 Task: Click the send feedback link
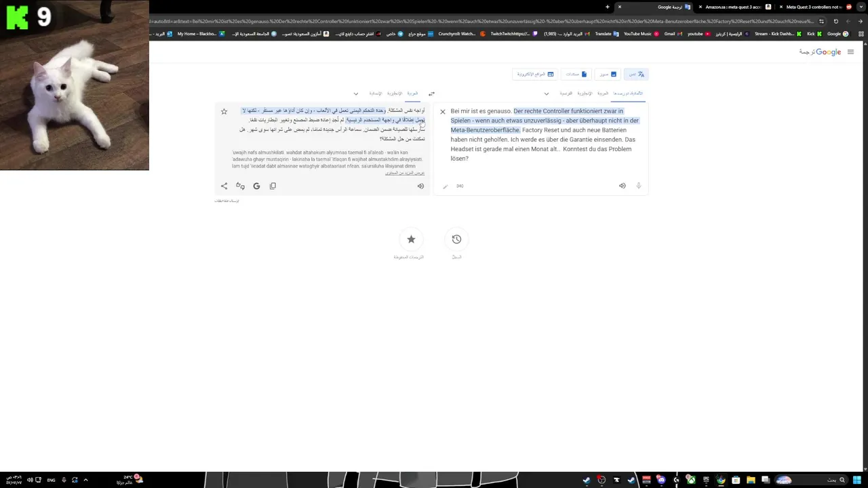227,201
